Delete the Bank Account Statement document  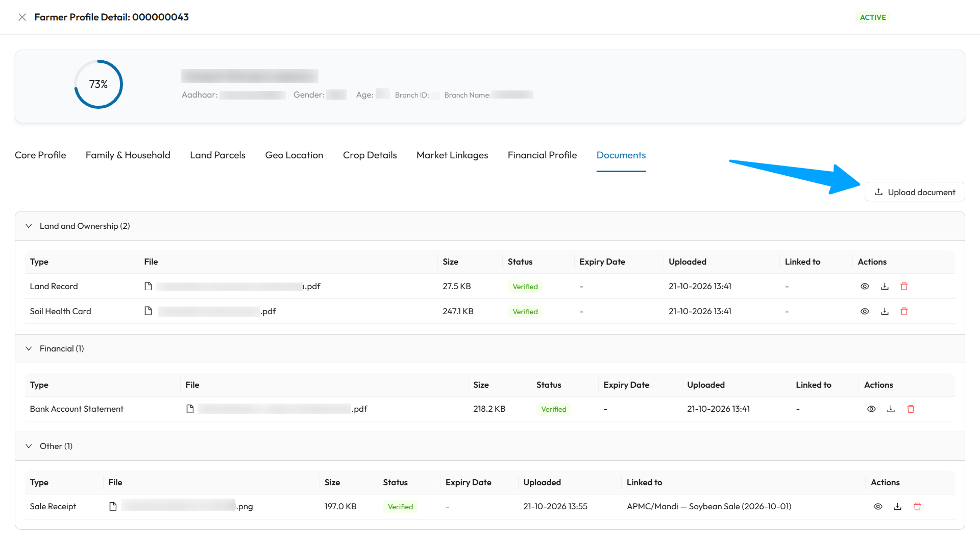[x=911, y=409]
